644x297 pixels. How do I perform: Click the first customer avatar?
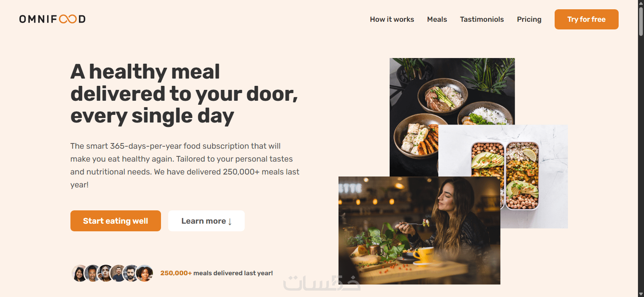point(79,273)
